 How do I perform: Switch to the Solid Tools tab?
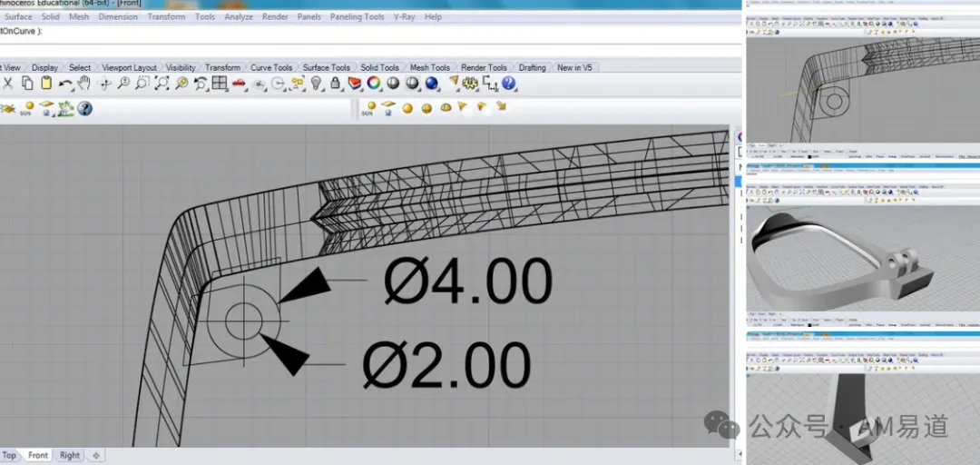[x=379, y=67]
